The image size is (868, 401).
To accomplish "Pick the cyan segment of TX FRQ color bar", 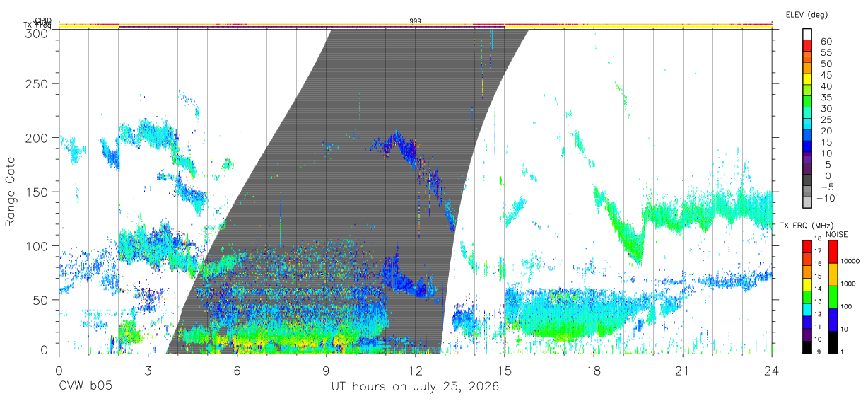I will pos(807,310).
